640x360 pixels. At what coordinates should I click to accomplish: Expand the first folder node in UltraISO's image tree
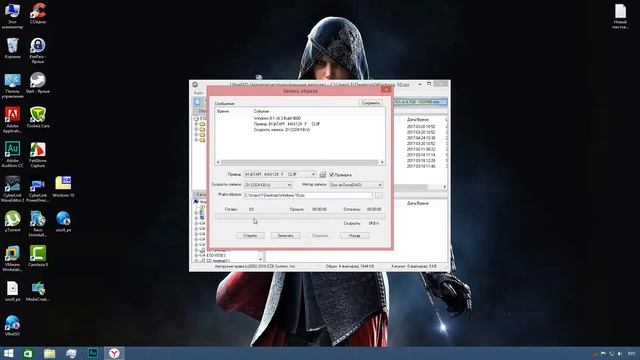pyautogui.click(x=196, y=124)
